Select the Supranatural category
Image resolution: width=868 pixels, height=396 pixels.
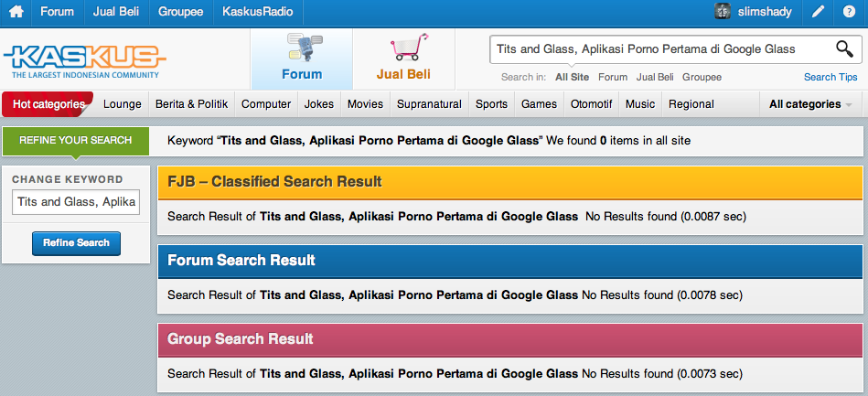(x=429, y=104)
